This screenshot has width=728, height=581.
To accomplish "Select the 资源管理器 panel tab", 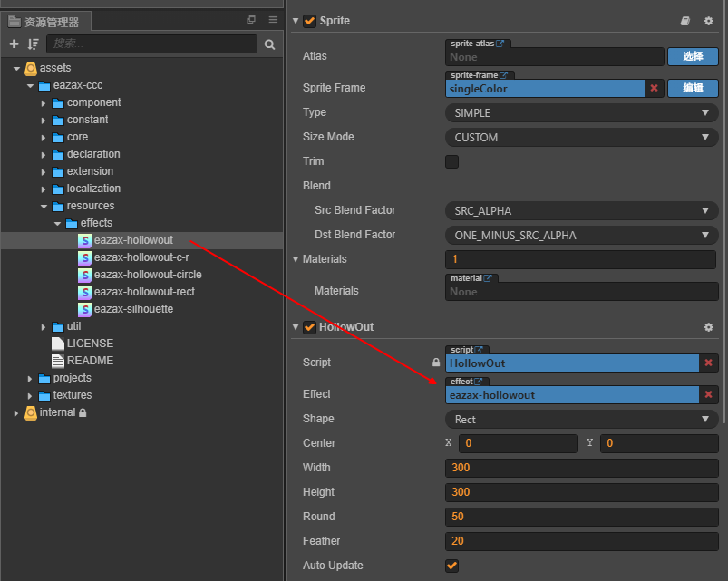I will click(x=44, y=22).
